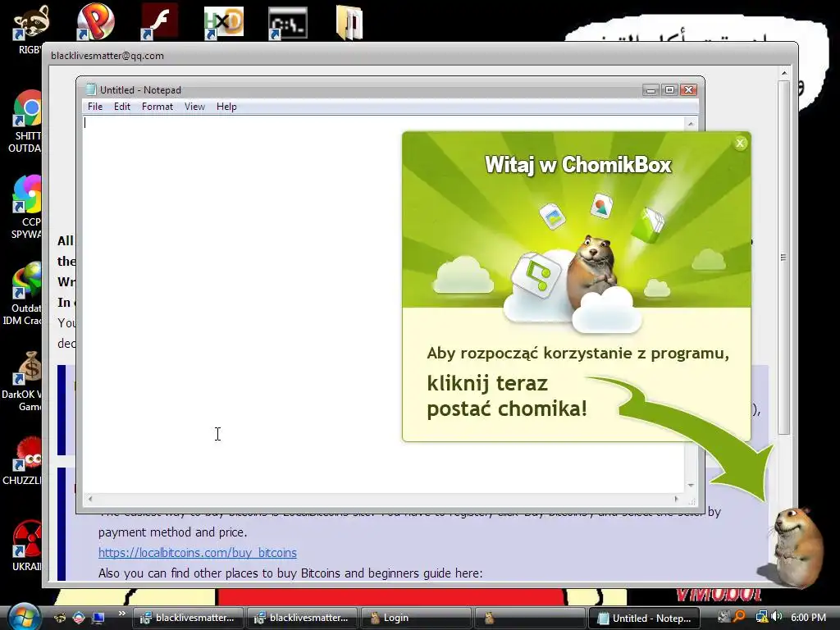Screen dimensions: 840x630
Task: Launch the command prompt desktop shortcut
Action: tap(288, 23)
